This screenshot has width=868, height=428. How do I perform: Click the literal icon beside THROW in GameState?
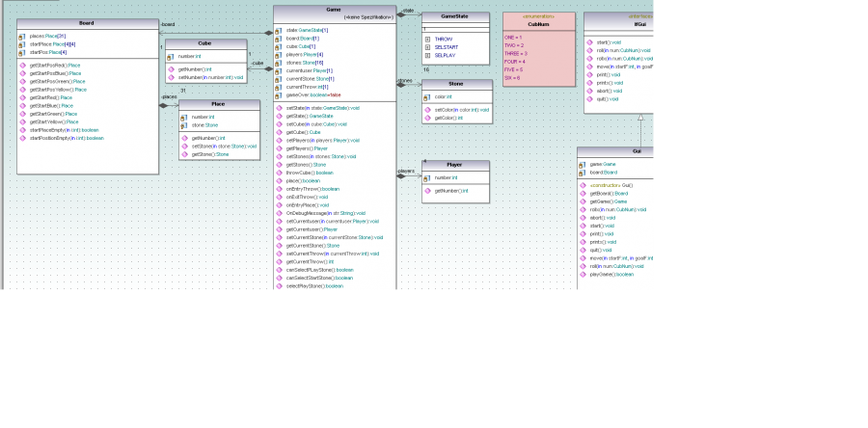(427, 40)
